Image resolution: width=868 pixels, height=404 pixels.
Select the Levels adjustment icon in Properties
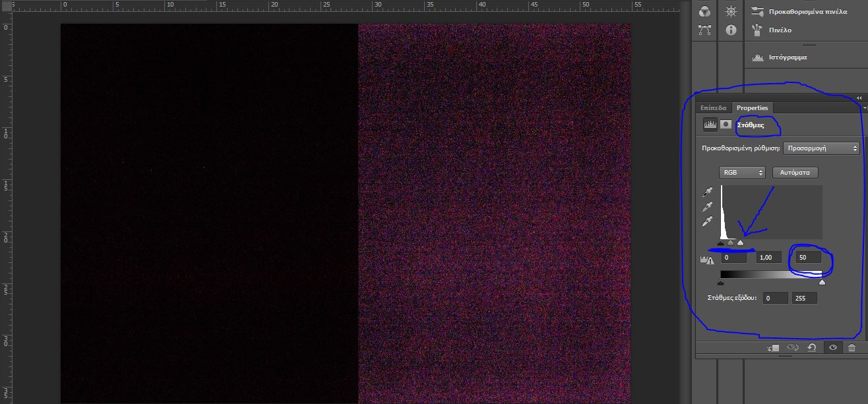[x=711, y=123]
